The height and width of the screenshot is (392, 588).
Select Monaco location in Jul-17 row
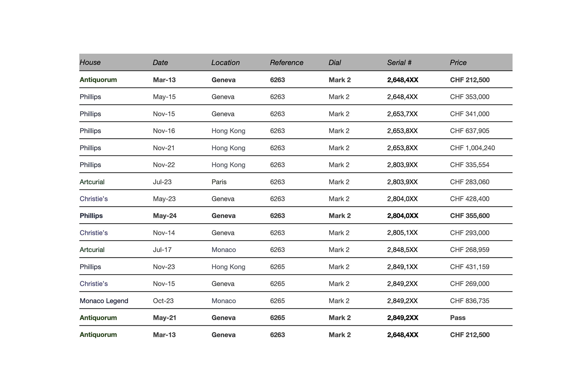(224, 250)
